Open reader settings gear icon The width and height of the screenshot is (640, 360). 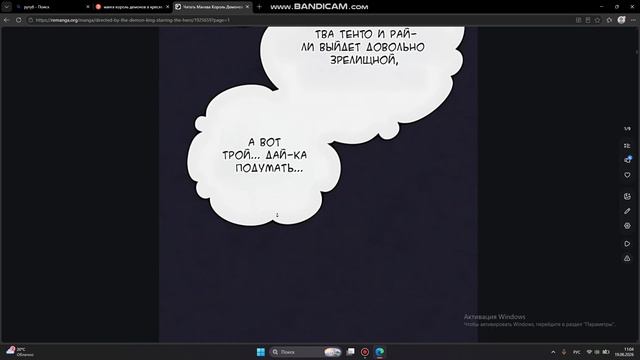[627, 226]
